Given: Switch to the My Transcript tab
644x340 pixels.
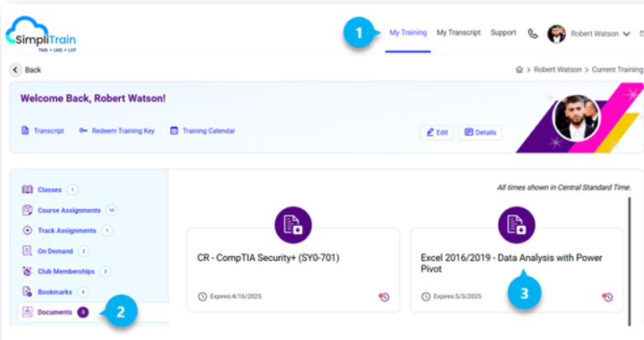Looking at the screenshot, I should [x=459, y=33].
